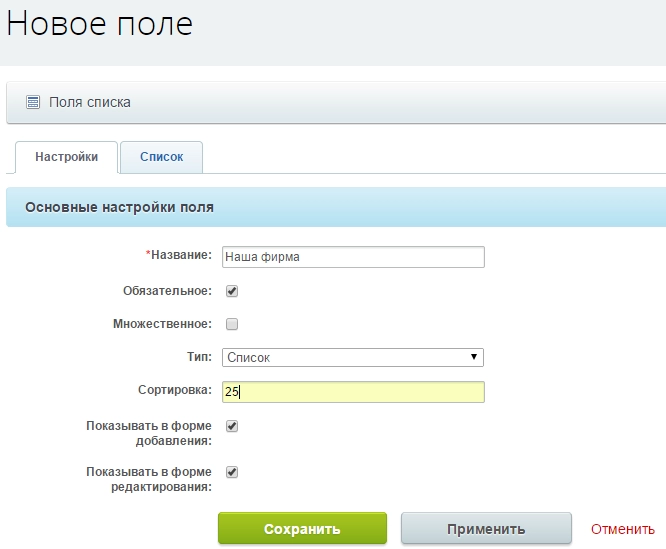Open the Поля списка link

[89, 102]
